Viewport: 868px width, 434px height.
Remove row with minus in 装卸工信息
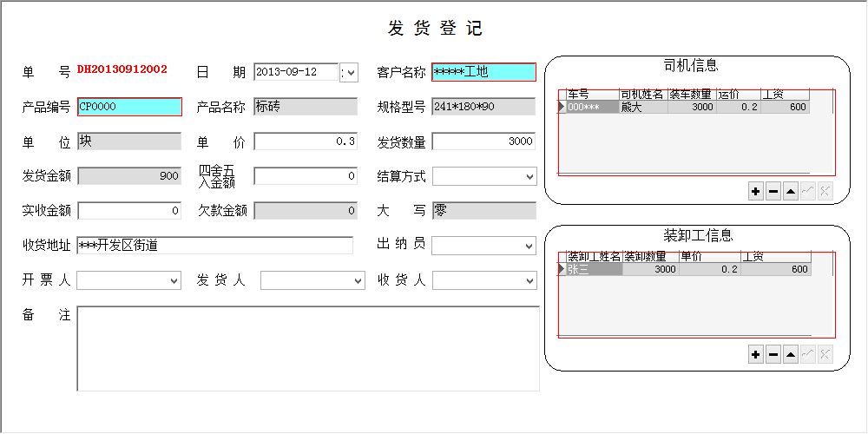coord(773,354)
